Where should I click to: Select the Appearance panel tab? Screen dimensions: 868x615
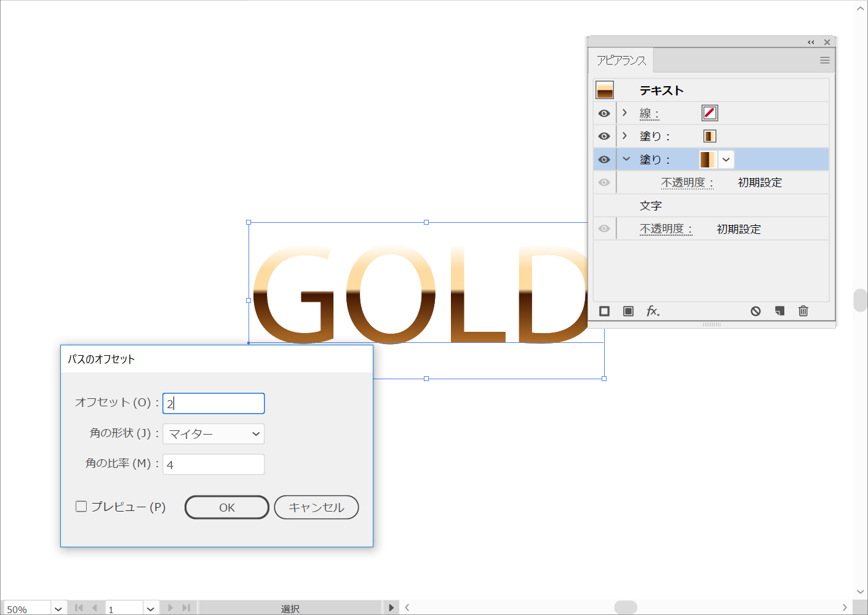pyautogui.click(x=621, y=60)
